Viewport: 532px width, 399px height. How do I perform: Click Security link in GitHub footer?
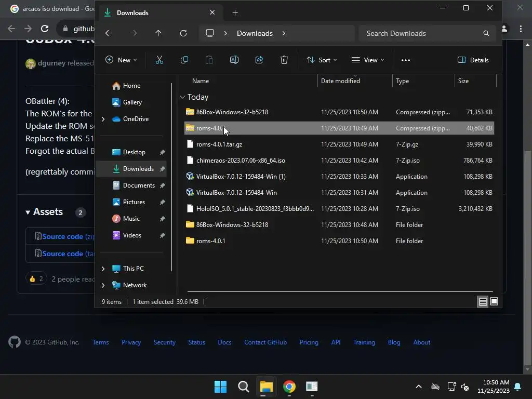(164, 342)
